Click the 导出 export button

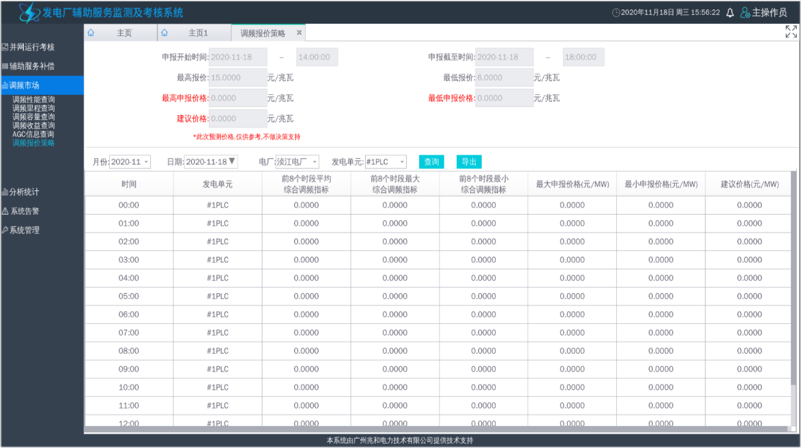tap(468, 162)
